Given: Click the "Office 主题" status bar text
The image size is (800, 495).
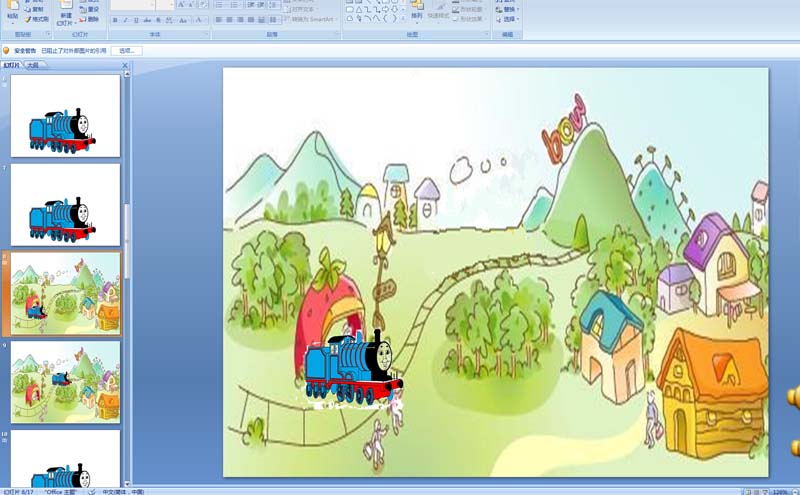Looking at the screenshot, I should point(60,492).
